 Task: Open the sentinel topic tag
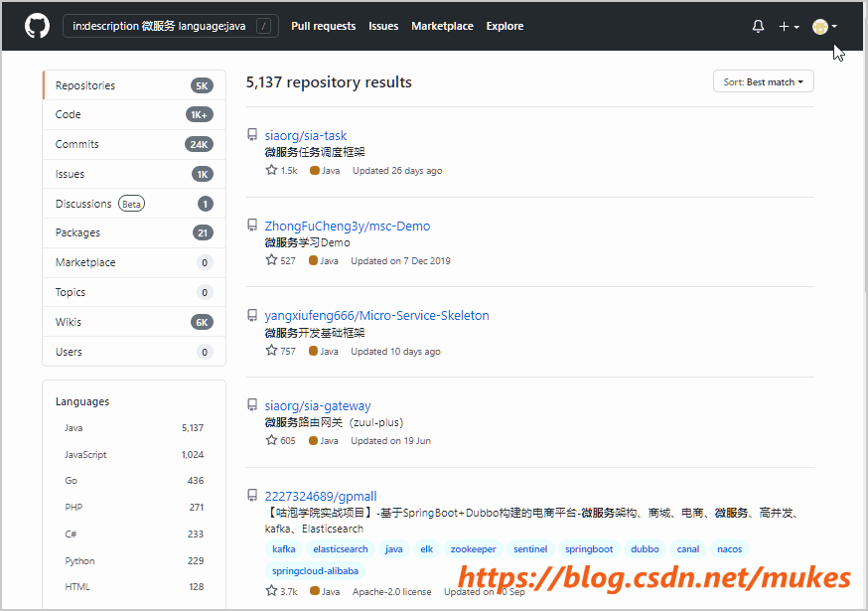pos(530,549)
